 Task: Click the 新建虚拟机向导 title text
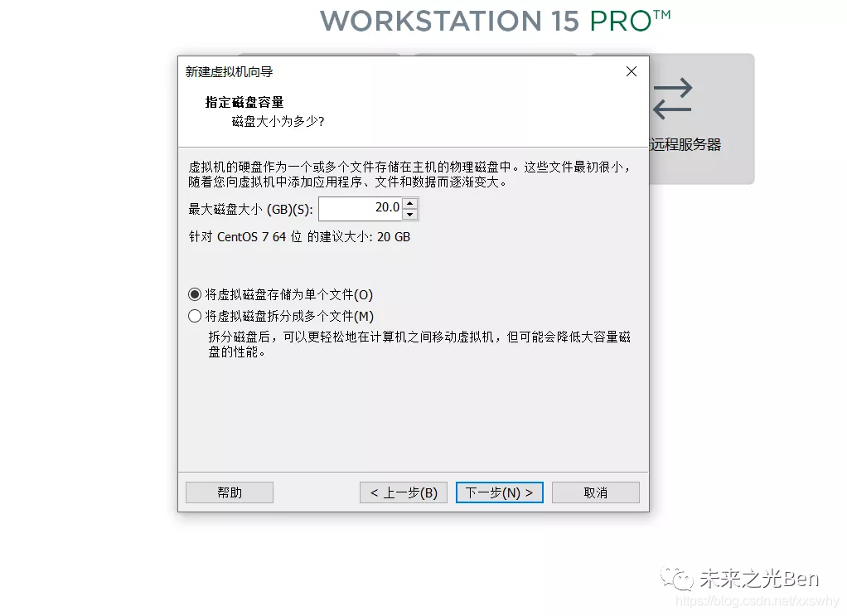point(229,71)
